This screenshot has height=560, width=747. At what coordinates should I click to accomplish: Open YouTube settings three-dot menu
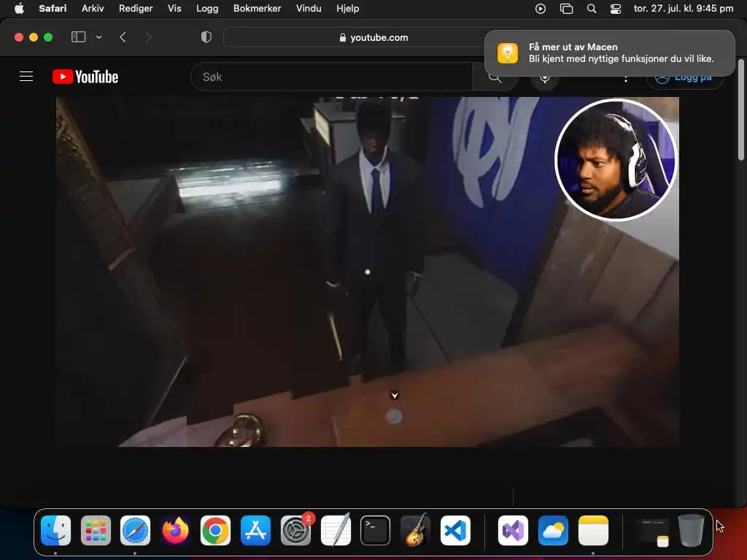[x=625, y=77]
